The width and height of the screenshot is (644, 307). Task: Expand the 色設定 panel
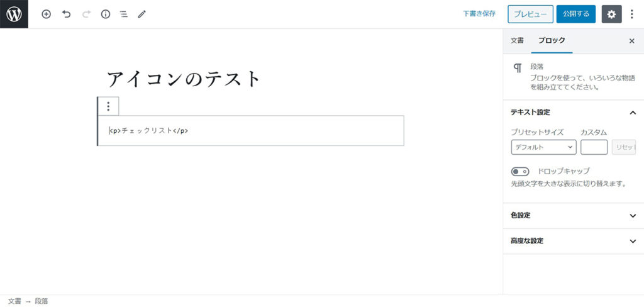pos(574,215)
